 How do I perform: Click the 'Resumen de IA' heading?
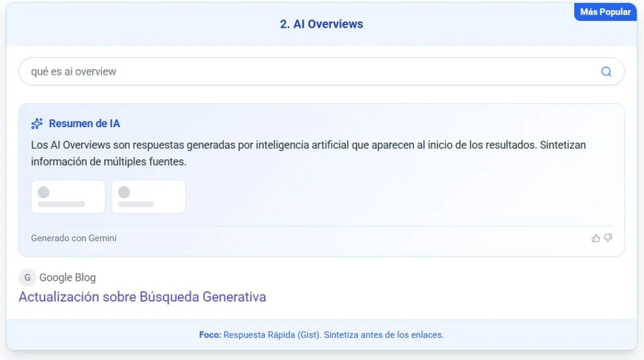[84, 124]
